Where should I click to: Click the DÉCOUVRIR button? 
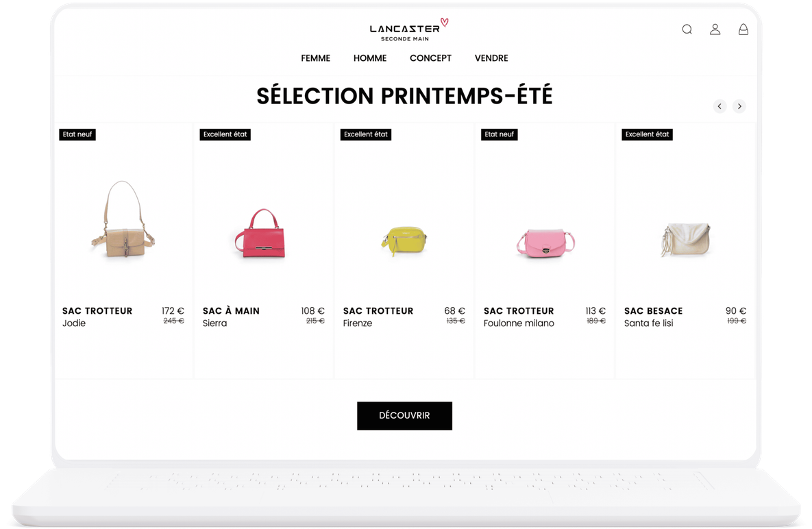404,416
